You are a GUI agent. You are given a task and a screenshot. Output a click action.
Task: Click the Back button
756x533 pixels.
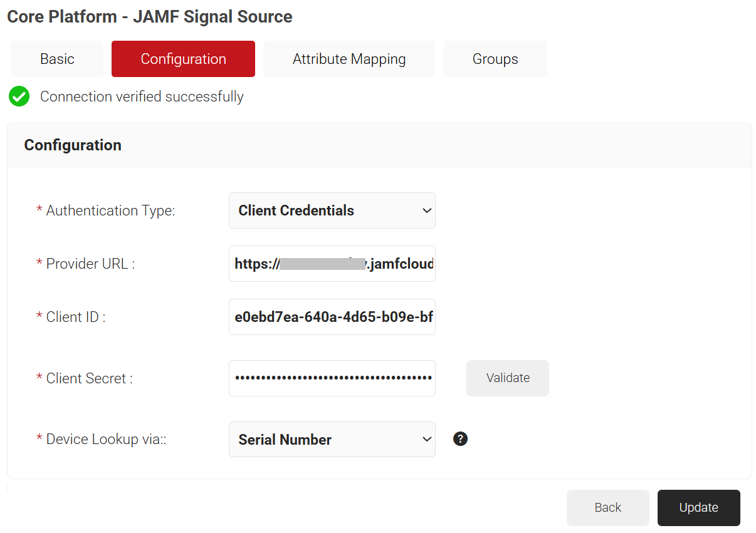pyautogui.click(x=608, y=508)
